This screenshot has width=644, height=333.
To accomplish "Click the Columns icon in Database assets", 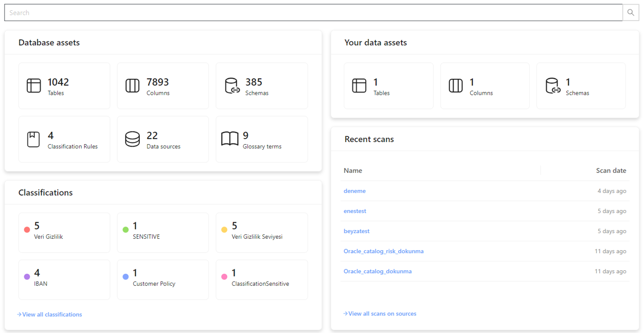I will point(132,85).
